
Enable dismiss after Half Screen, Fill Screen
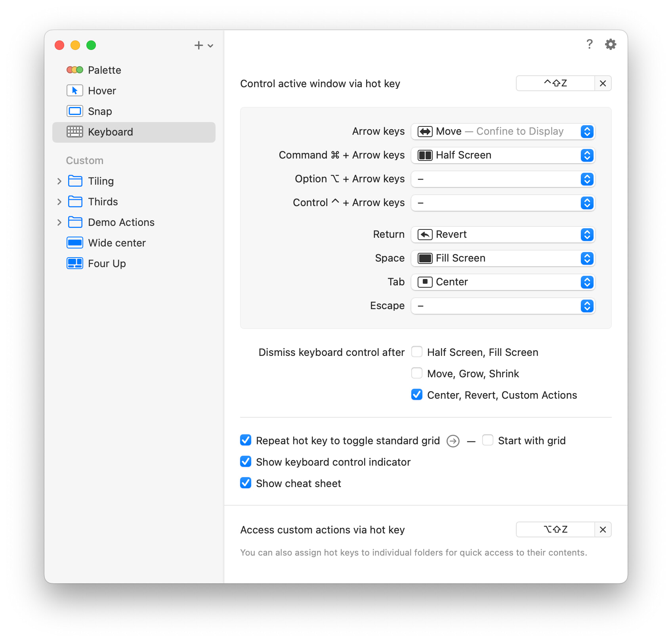(x=417, y=352)
